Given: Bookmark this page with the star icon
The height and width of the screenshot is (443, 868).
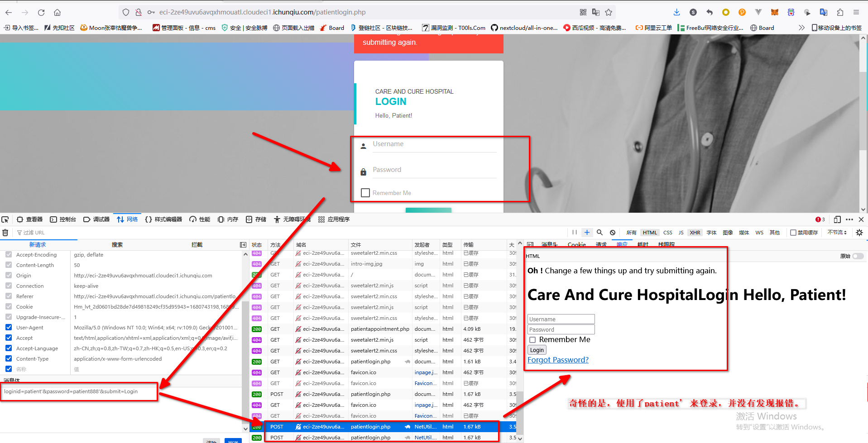Looking at the screenshot, I should (609, 12).
